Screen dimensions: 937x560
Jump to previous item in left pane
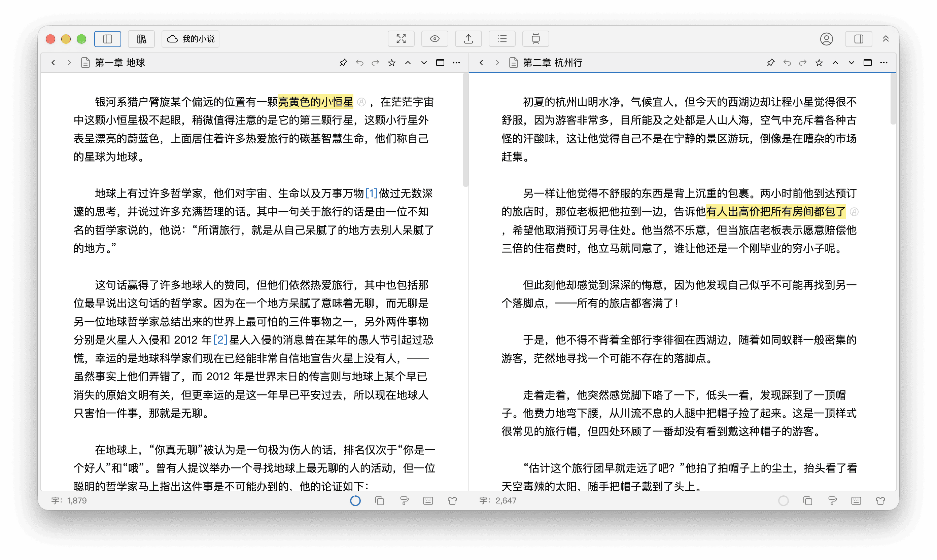pos(408,63)
